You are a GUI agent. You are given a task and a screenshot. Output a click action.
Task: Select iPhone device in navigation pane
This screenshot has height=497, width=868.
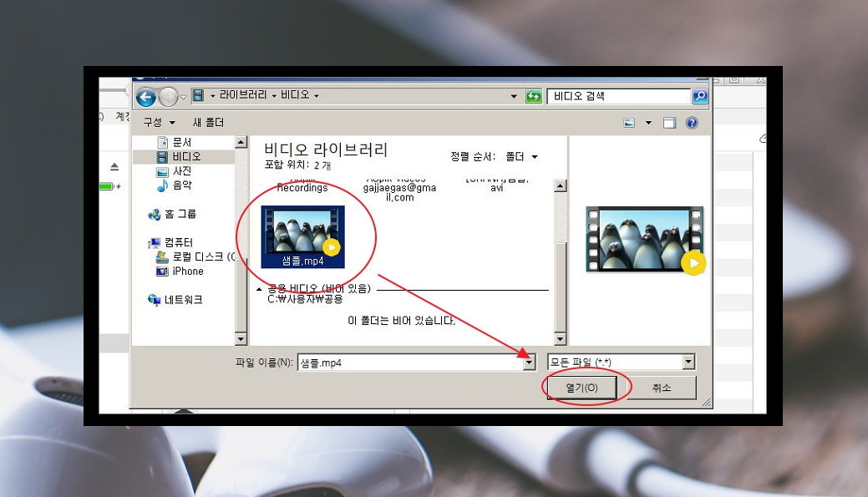click(x=188, y=271)
